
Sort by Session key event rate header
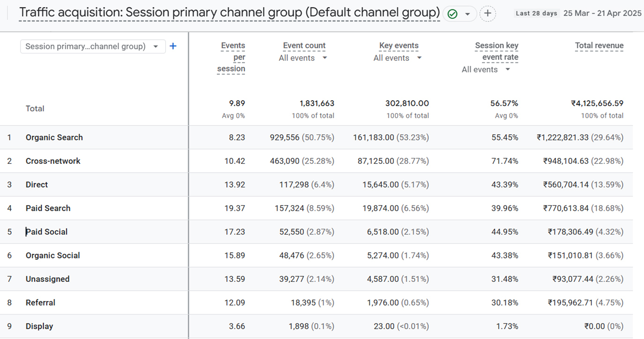[x=496, y=52]
